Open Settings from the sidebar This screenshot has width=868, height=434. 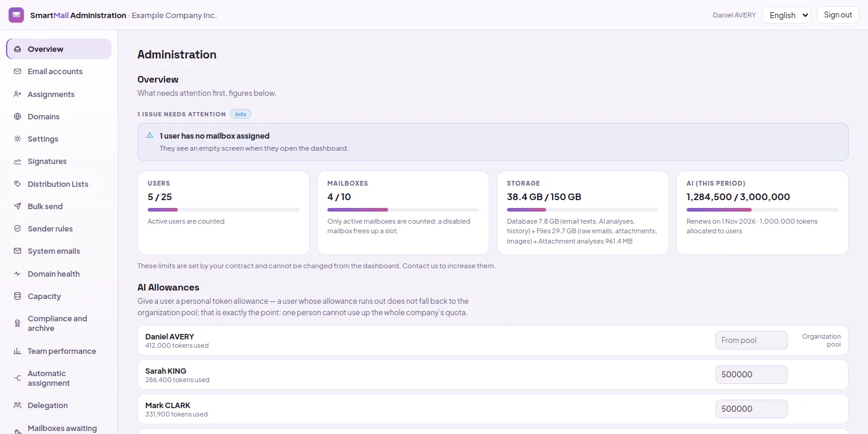click(59, 139)
